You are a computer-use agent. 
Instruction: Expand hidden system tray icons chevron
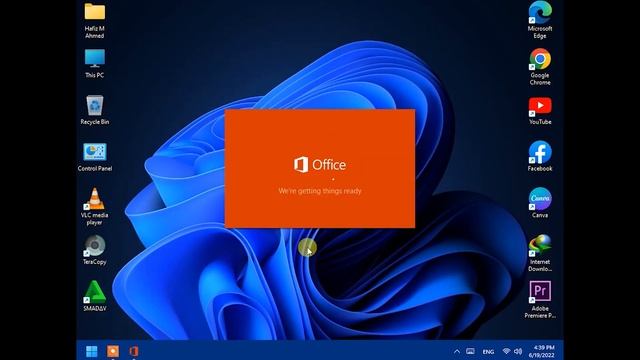coord(457,351)
